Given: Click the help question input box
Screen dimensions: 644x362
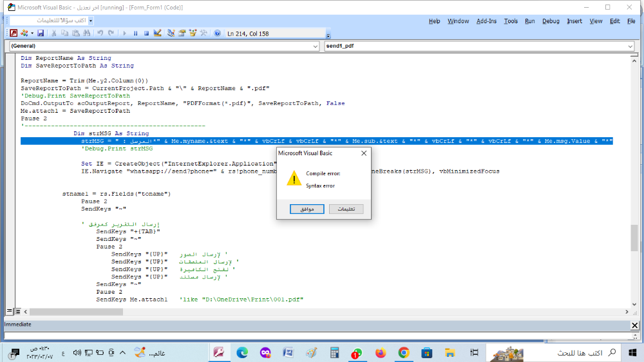Looking at the screenshot, I should 49,20.
